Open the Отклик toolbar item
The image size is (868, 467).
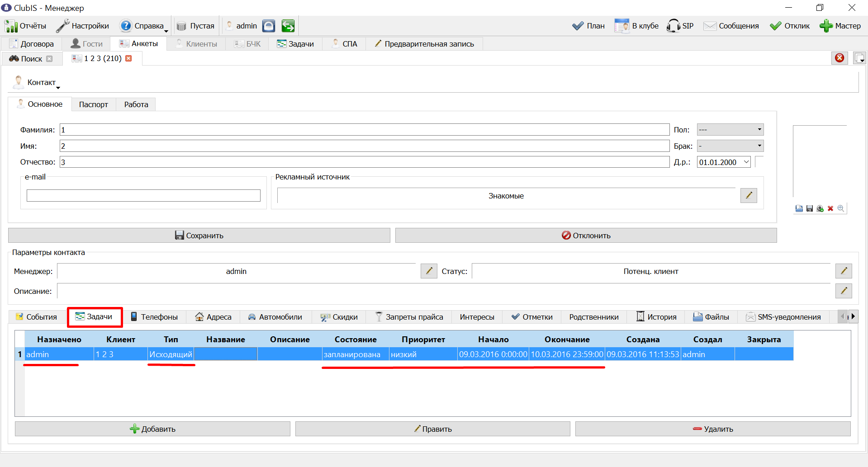pyautogui.click(x=789, y=26)
